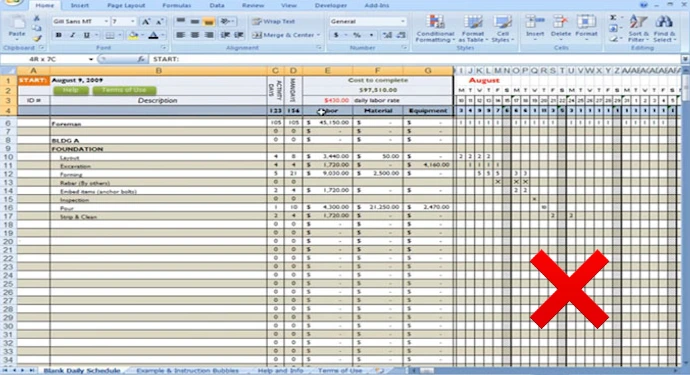Toggle Bold formatting
Screen dimensions: 690x375
[59, 35]
